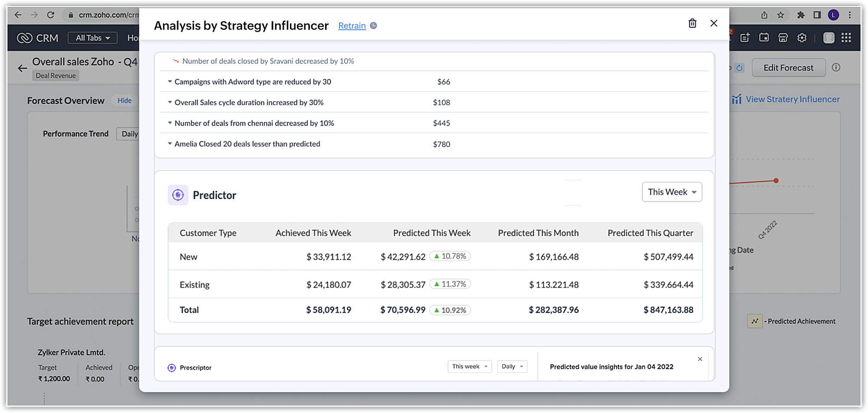Click the Edit Forecast button
868x413 pixels.
pos(788,68)
